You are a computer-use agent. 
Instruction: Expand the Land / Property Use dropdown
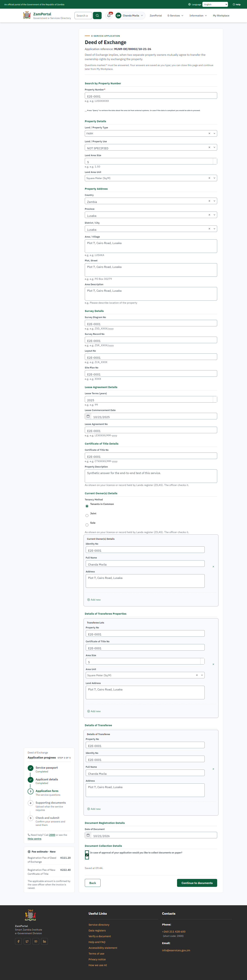click(214, 147)
